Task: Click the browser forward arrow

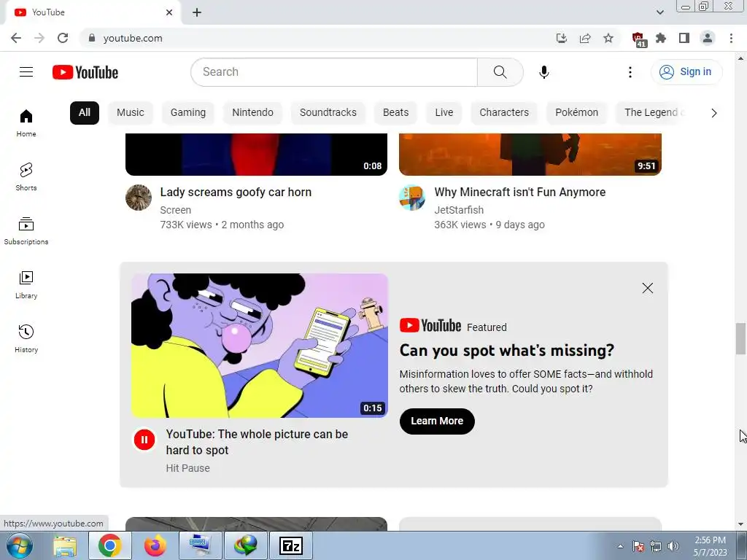Action: (x=39, y=38)
